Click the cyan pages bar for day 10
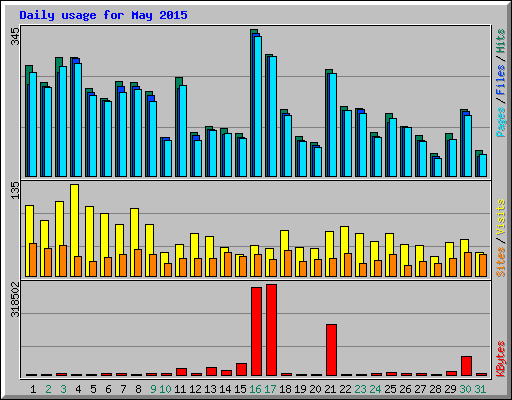 point(168,158)
